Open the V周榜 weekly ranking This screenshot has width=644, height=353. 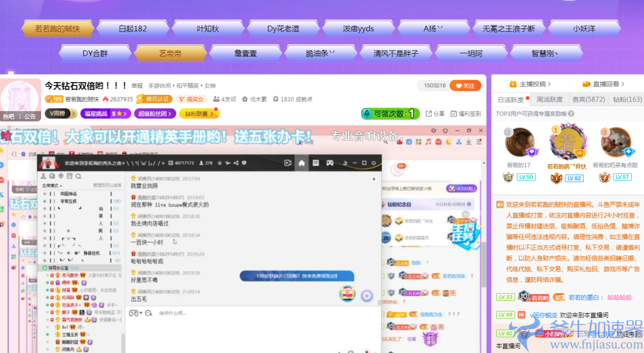[x=60, y=114]
